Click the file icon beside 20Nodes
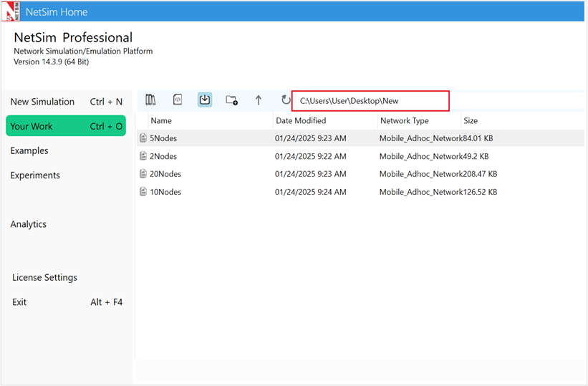The width and height of the screenshot is (588, 386). [x=143, y=173]
